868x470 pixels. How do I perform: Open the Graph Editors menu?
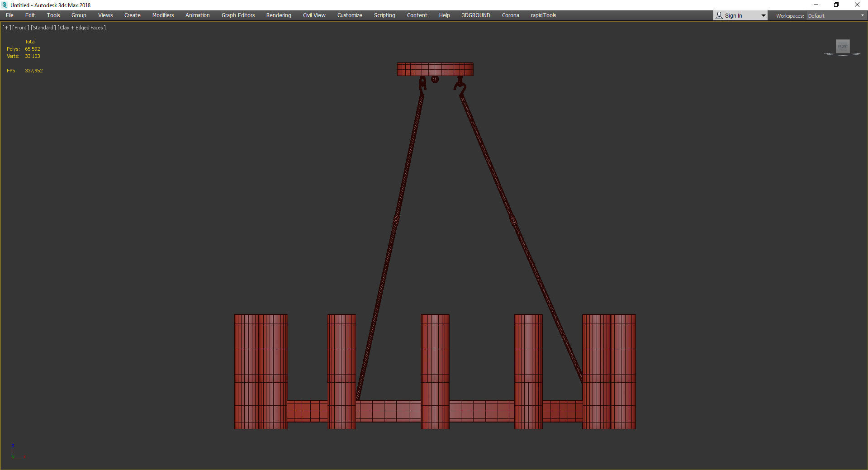[x=238, y=15]
